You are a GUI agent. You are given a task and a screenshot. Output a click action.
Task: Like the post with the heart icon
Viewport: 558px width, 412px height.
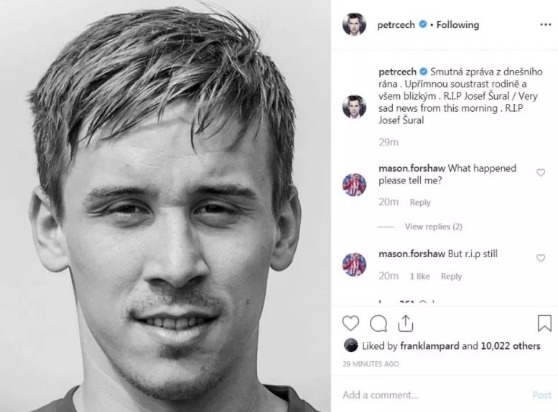(x=351, y=323)
